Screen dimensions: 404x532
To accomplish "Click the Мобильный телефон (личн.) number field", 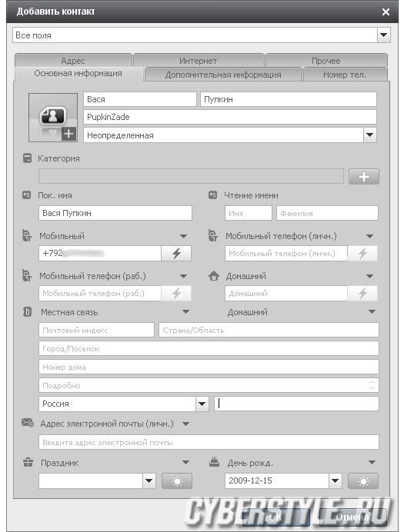I will point(286,253).
